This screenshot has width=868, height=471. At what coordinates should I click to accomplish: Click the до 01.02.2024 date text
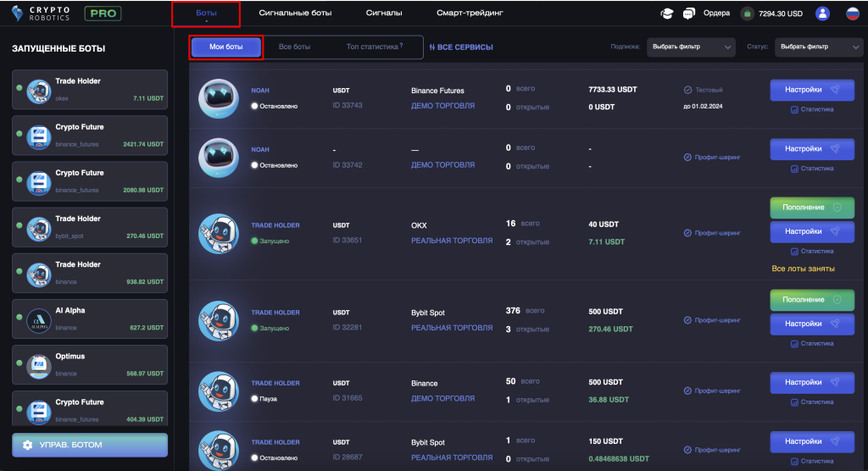pyautogui.click(x=703, y=106)
